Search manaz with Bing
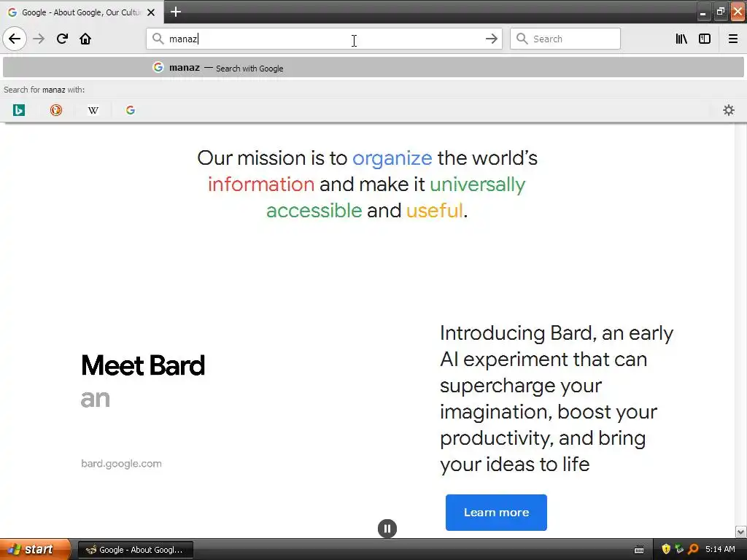The width and height of the screenshot is (747, 560). pos(18,110)
